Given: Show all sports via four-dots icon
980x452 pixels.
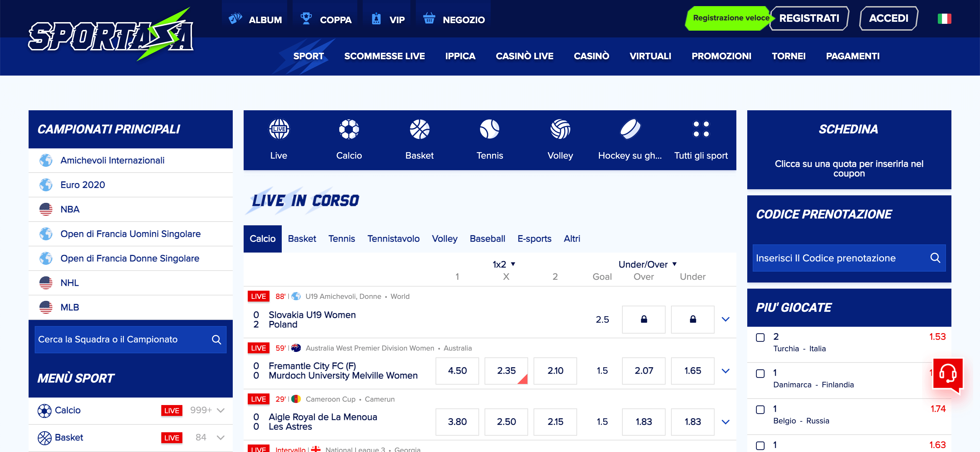Looking at the screenshot, I should click(x=701, y=129).
